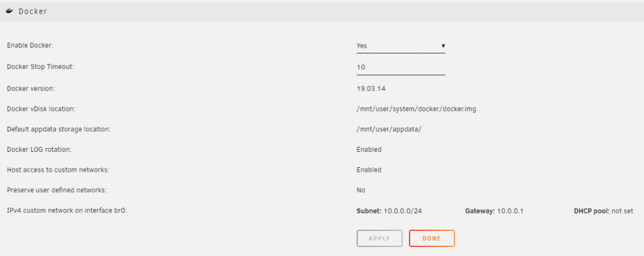Click the DONE button
644x256 pixels.
tap(431, 239)
